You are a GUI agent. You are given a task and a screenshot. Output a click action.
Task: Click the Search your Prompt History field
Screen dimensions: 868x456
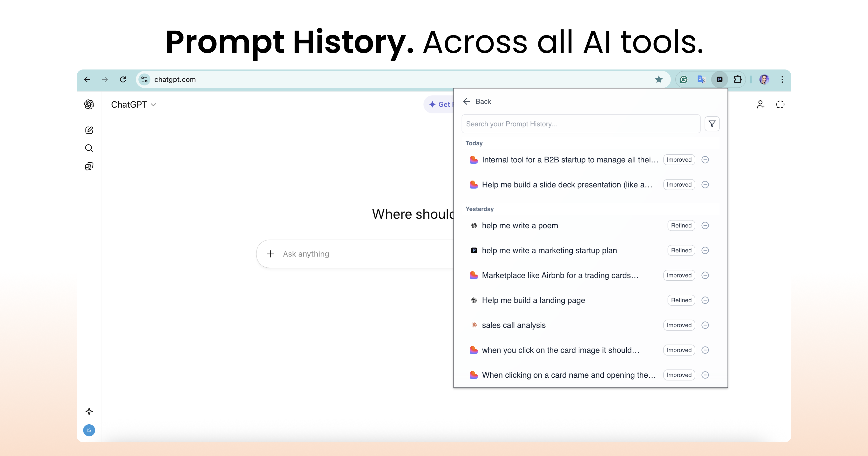(x=581, y=124)
